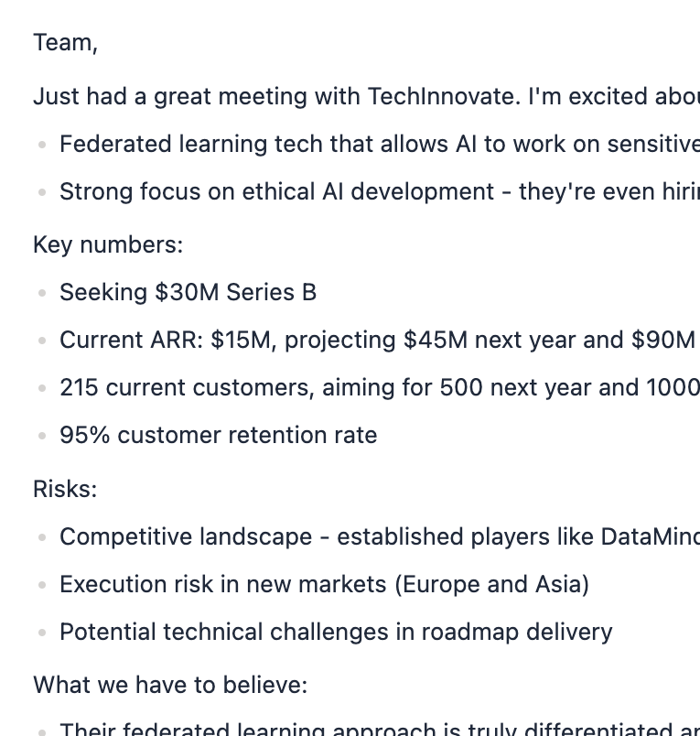The image size is (700, 736).
Task: Click the "Key numbers:" heading
Action: [108, 244]
